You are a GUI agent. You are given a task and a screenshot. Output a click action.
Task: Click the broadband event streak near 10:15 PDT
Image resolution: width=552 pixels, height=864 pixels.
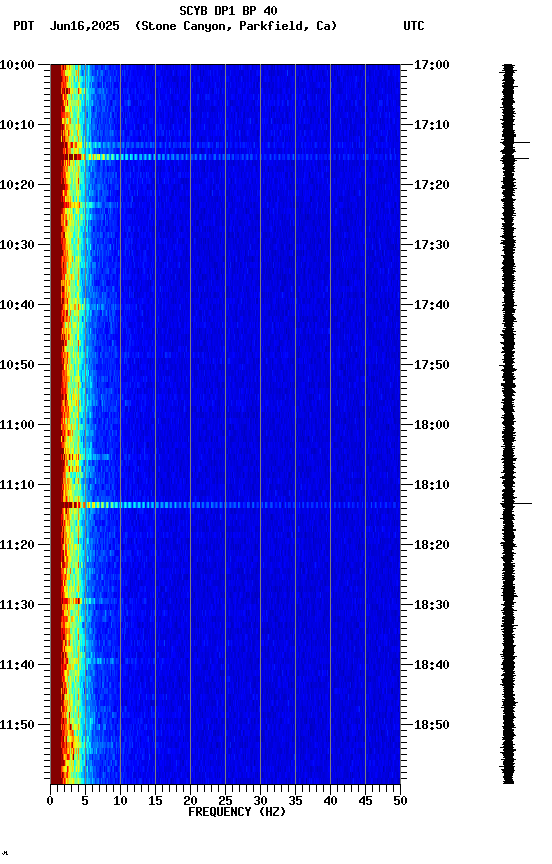tap(225, 157)
